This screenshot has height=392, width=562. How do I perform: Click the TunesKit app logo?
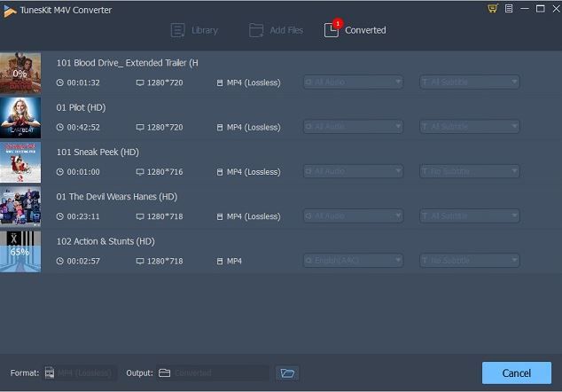click(x=10, y=11)
